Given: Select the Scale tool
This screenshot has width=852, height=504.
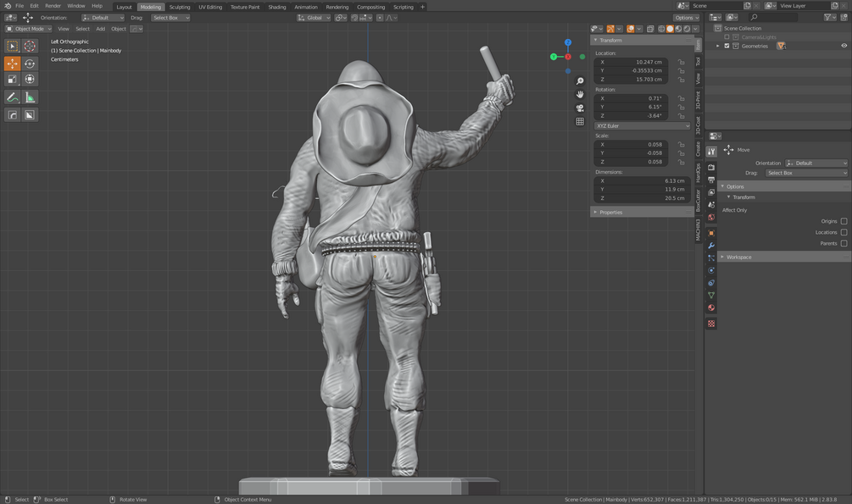Looking at the screenshot, I should [x=12, y=80].
